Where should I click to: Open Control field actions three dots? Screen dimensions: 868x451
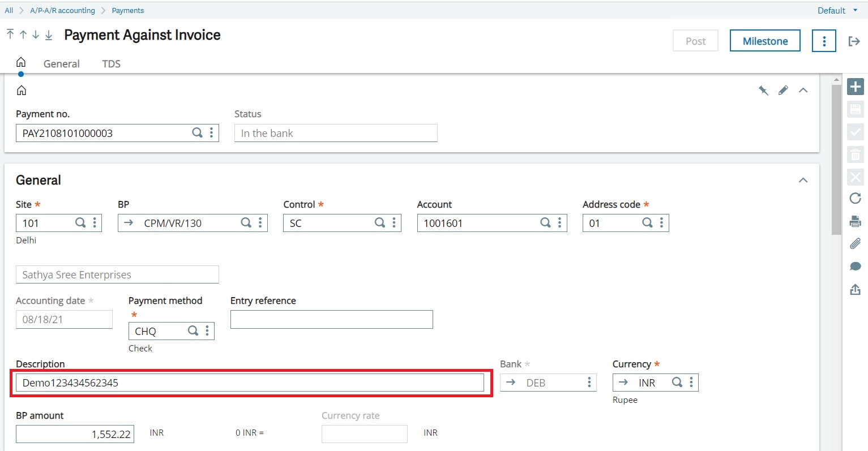(394, 222)
